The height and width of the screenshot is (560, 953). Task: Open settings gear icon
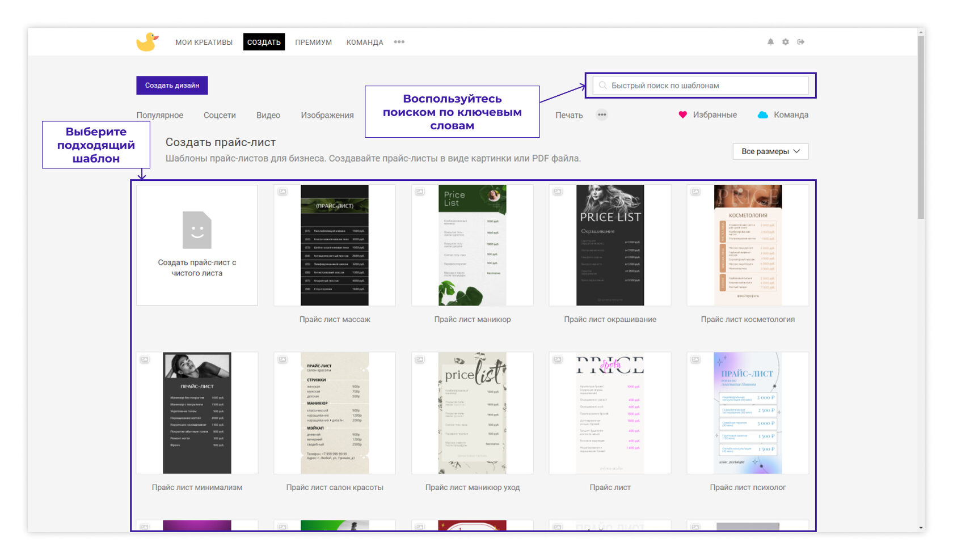[x=786, y=42]
